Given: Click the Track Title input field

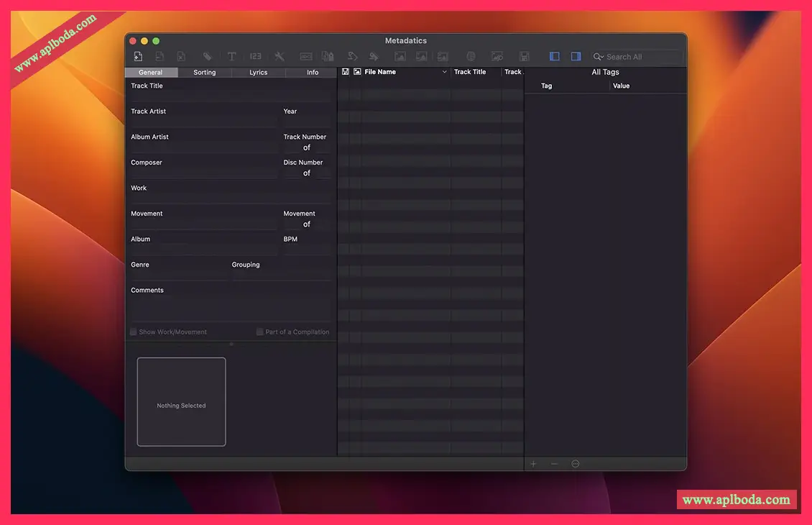Looking at the screenshot, I should tap(230, 96).
